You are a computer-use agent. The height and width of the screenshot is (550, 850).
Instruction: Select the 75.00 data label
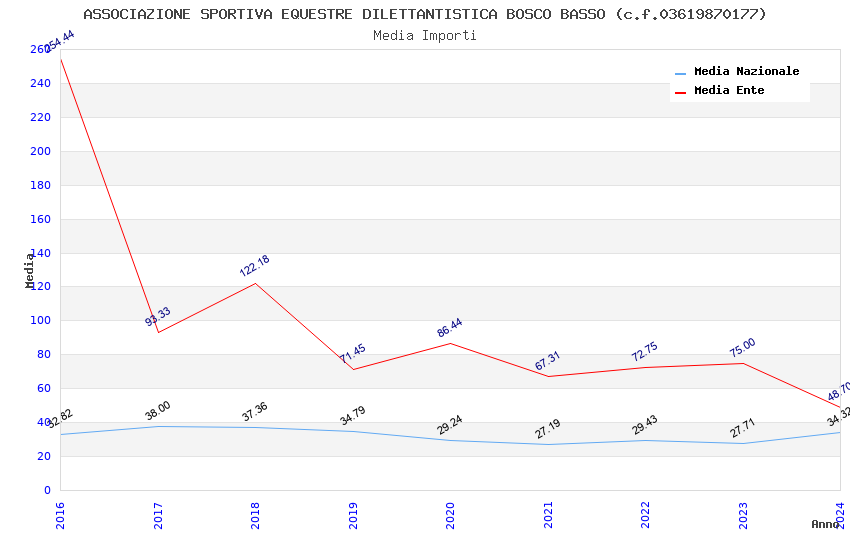743,347
